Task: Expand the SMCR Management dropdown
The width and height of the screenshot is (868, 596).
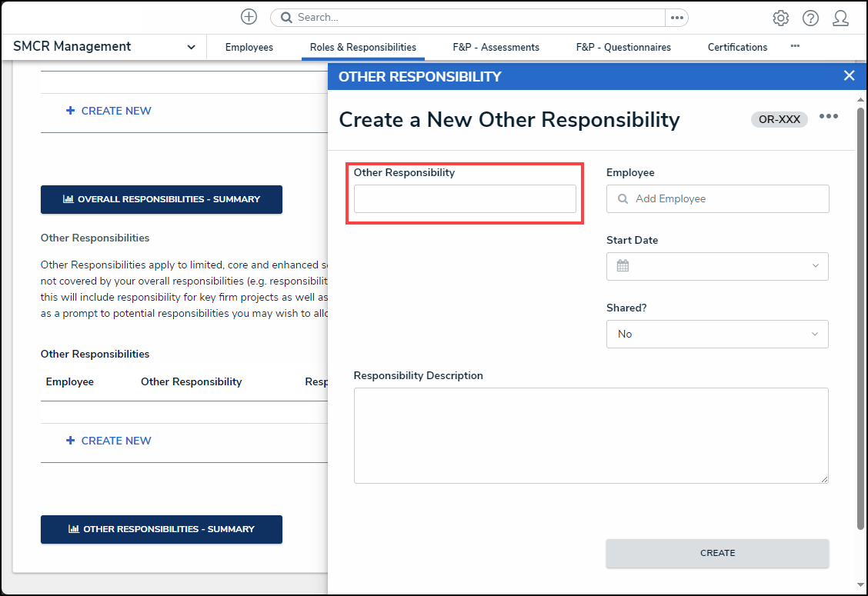Action: click(191, 47)
